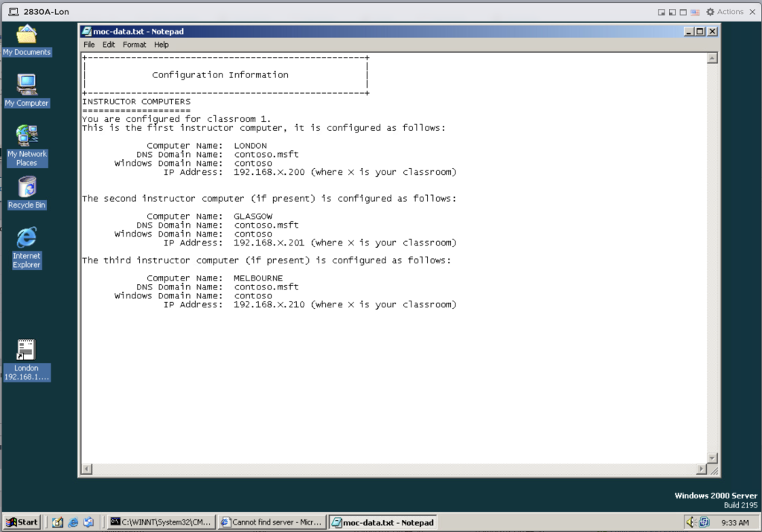762x532 pixels.
Task: Select the Internet Explorer desktop icon
Action: 26,247
